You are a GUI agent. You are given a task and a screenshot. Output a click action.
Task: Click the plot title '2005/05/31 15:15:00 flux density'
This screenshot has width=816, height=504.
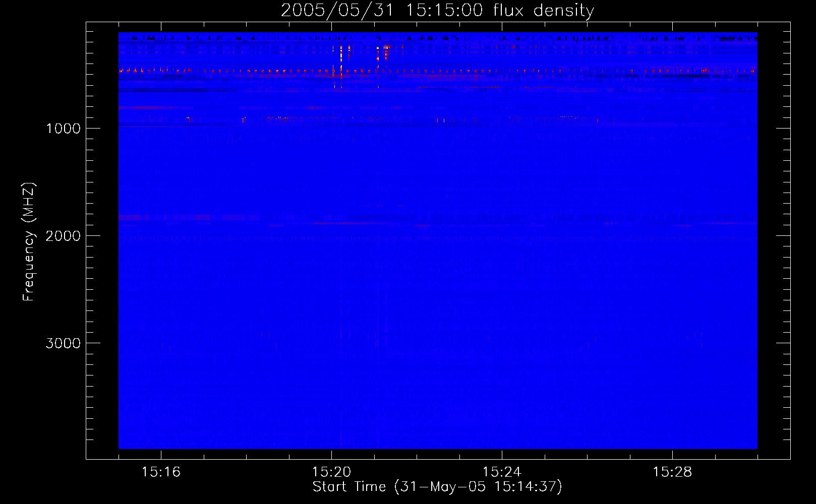[x=437, y=11]
